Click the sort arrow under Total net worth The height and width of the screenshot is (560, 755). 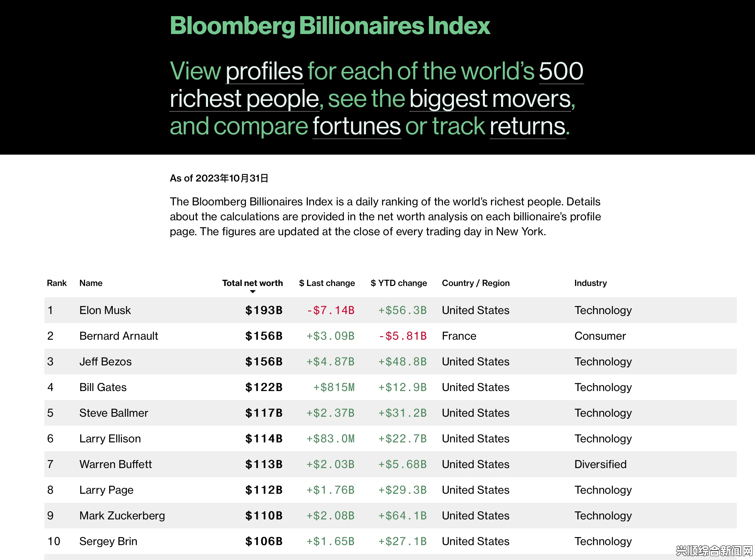(x=252, y=292)
